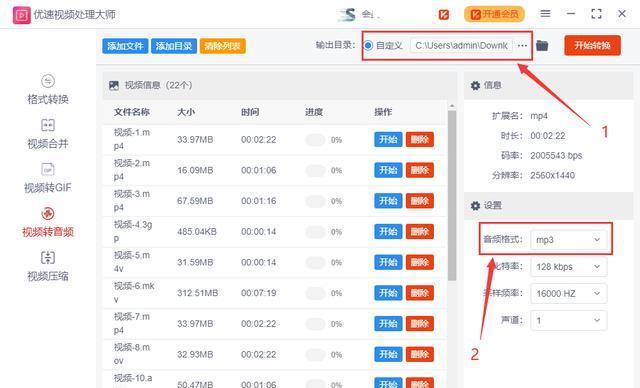The width and height of the screenshot is (640, 388).
Task: Click the 添加目录 button
Action: (x=174, y=46)
